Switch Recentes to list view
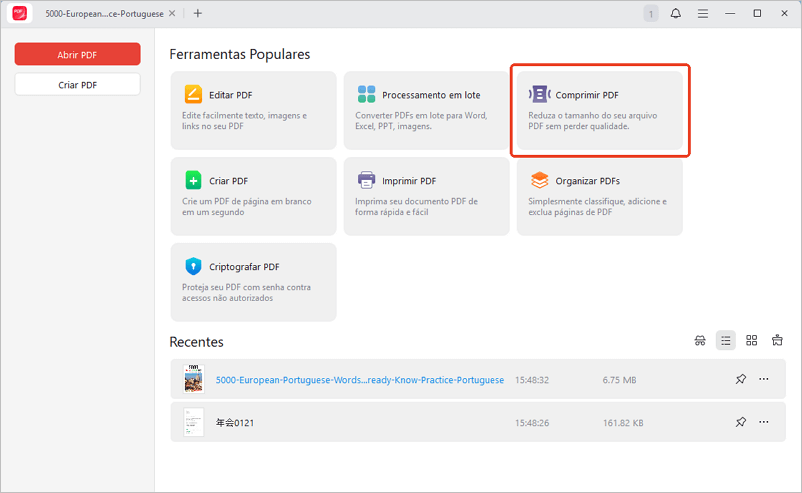This screenshot has width=802, height=493. tap(725, 341)
